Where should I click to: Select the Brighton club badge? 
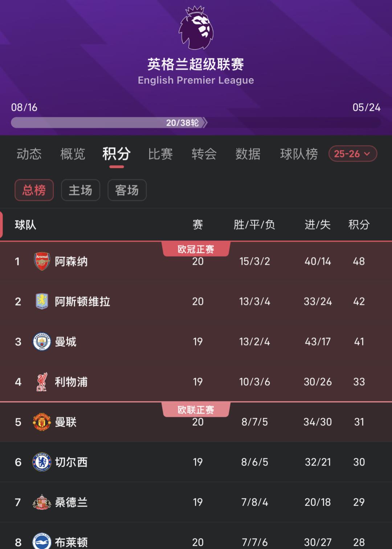42,542
